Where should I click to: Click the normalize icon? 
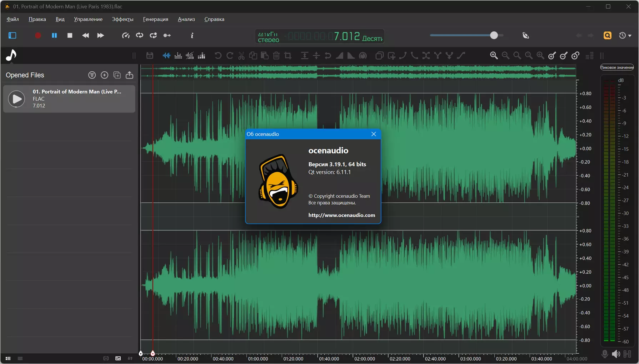click(304, 55)
